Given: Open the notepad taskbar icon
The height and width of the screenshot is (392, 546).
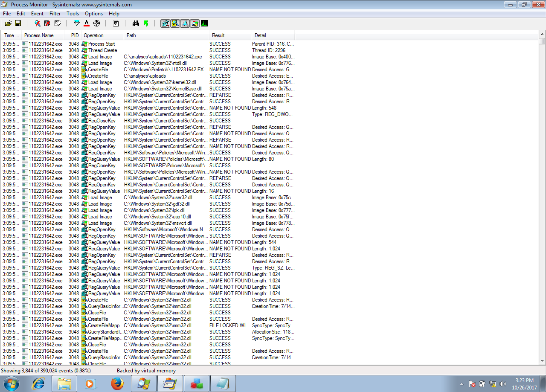Looking at the screenshot, I should [223, 383].
